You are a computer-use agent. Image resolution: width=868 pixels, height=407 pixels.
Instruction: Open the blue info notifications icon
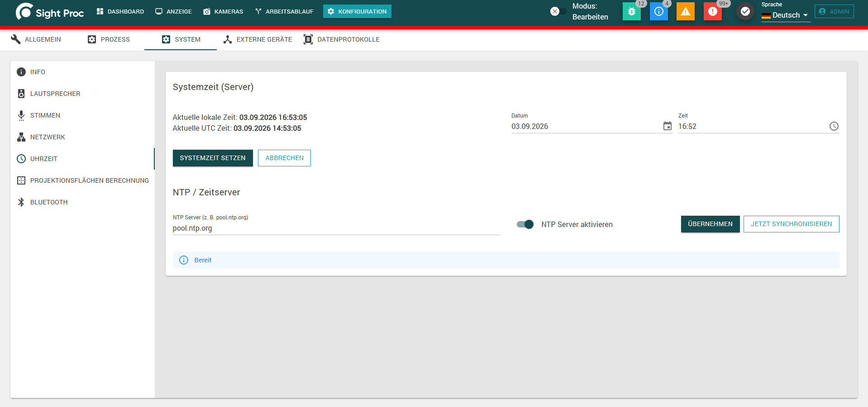point(658,11)
